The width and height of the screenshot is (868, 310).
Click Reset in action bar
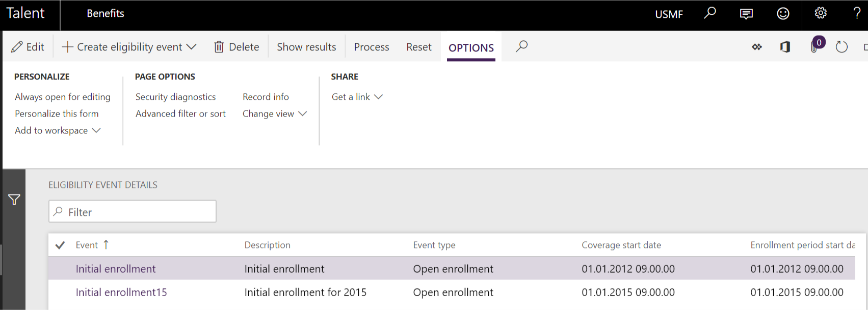(x=419, y=47)
